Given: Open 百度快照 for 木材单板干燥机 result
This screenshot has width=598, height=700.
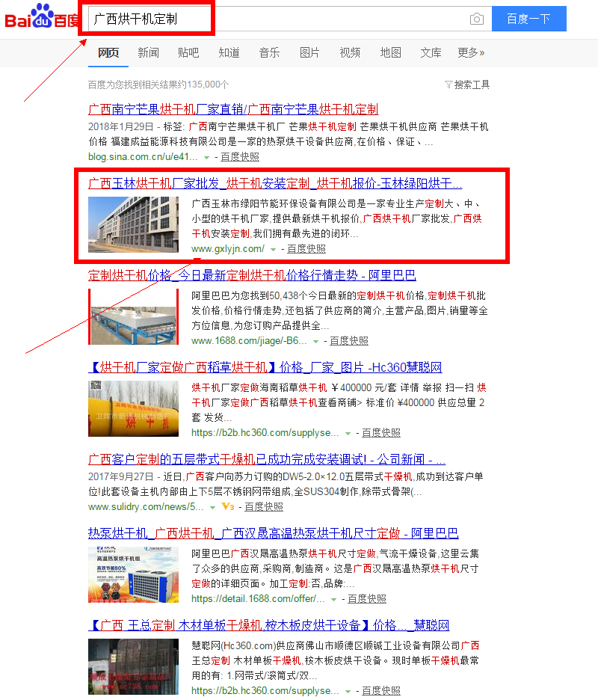Looking at the screenshot, I should (381, 690).
